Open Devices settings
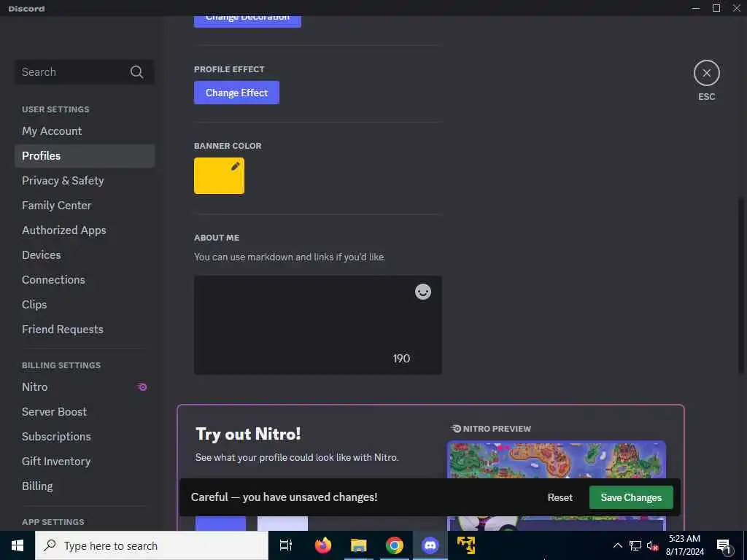The width and height of the screenshot is (747, 560). click(85, 254)
